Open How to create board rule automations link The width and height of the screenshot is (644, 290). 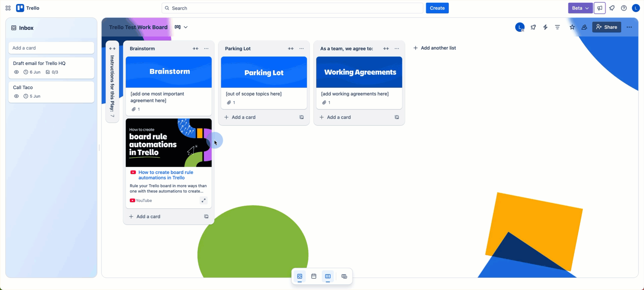tap(166, 175)
